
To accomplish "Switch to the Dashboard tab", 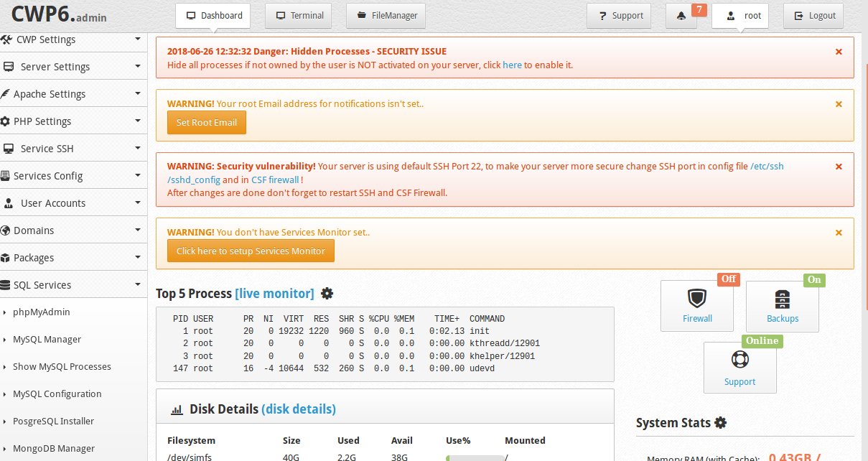I will [213, 15].
